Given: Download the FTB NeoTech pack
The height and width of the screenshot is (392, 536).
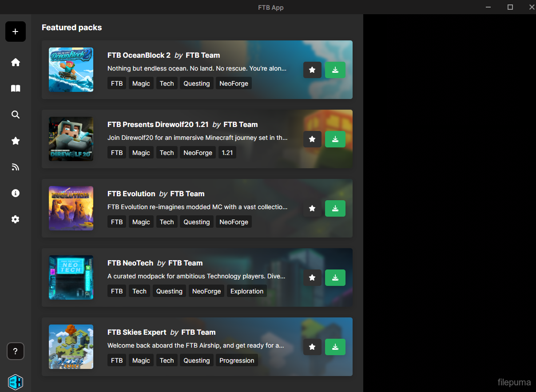Looking at the screenshot, I should tap(335, 277).
